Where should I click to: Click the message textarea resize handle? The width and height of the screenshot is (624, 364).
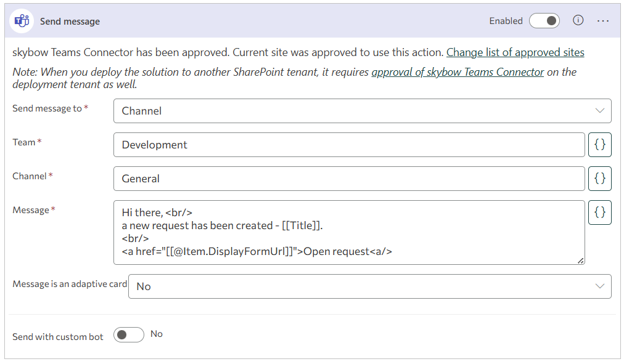click(581, 261)
